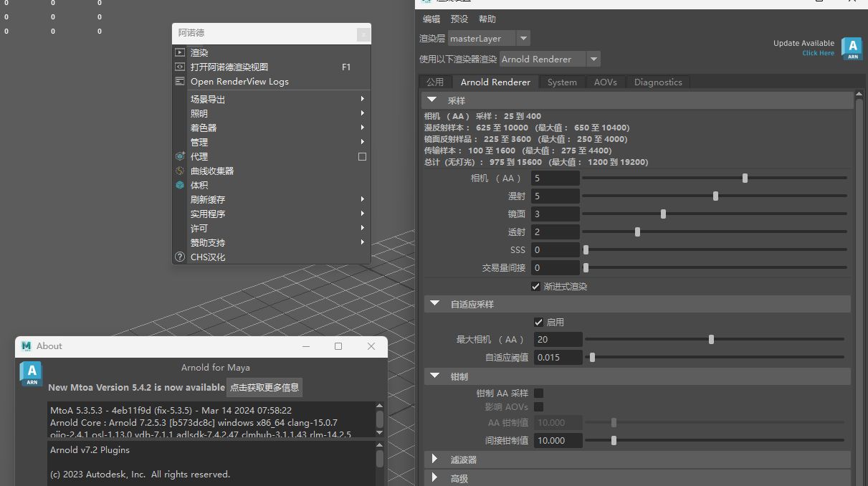Click the 最大相机 (AA) value field

[x=558, y=339]
